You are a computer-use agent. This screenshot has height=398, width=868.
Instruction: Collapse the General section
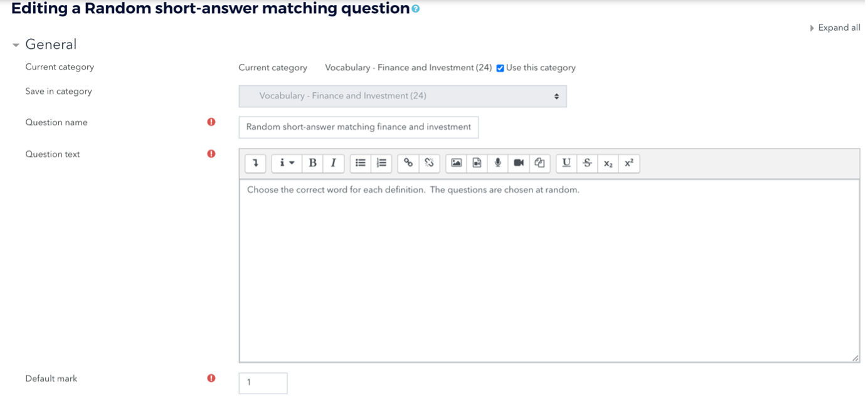point(16,45)
